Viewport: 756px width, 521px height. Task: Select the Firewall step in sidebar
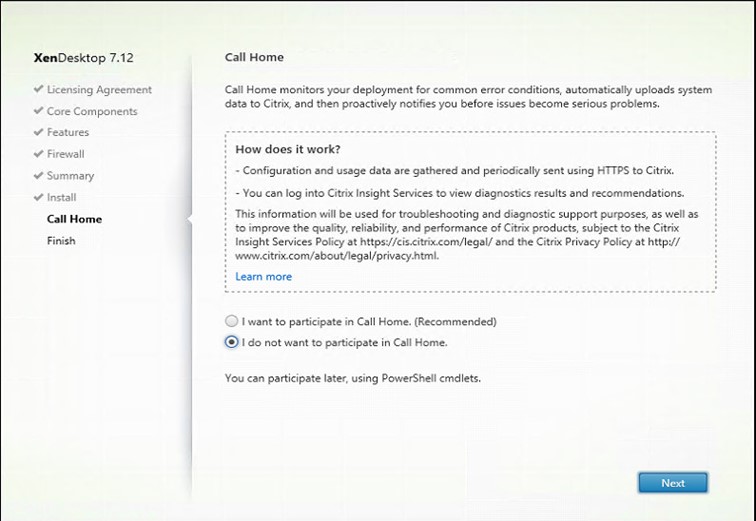(65, 154)
